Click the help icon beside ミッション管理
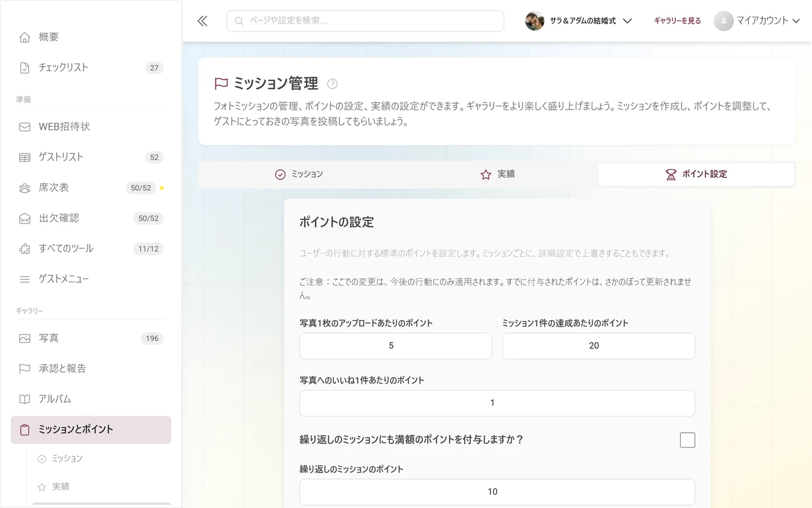This screenshot has width=812, height=508. pos(333,84)
